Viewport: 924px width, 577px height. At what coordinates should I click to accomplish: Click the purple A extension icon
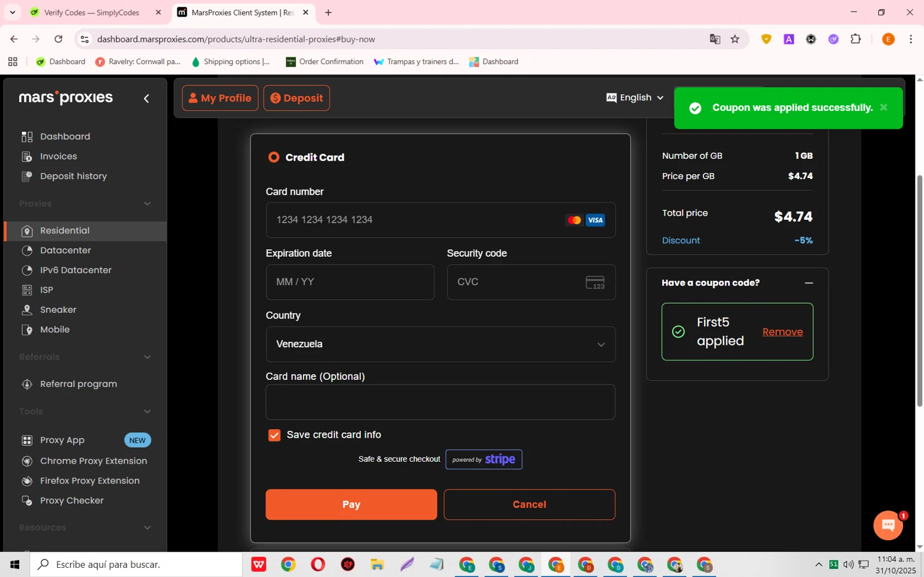[788, 39]
